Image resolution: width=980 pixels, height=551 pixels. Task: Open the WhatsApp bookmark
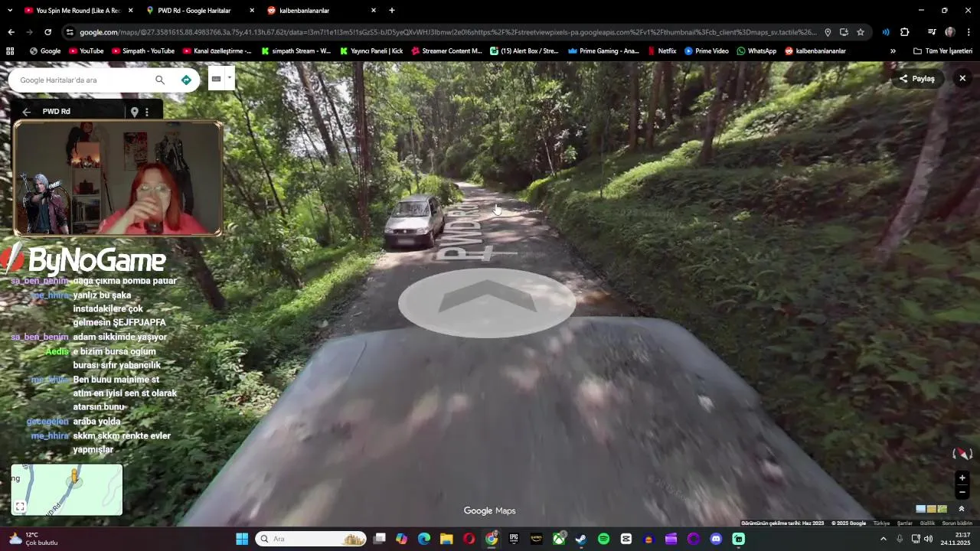pyautogui.click(x=756, y=51)
